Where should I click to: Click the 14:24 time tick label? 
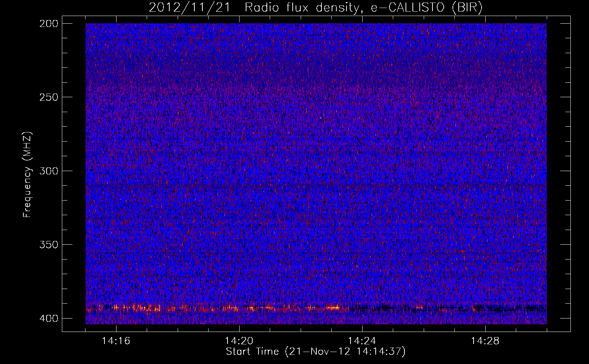[362, 341]
